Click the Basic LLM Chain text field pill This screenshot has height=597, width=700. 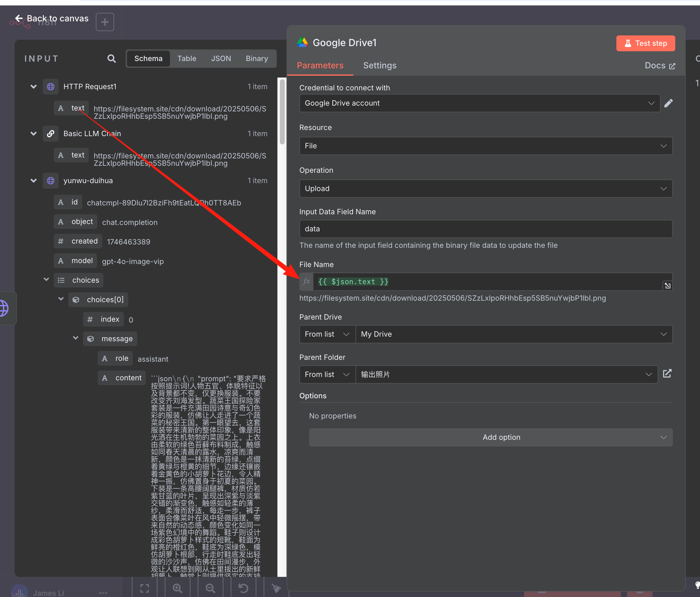point(71,155)
